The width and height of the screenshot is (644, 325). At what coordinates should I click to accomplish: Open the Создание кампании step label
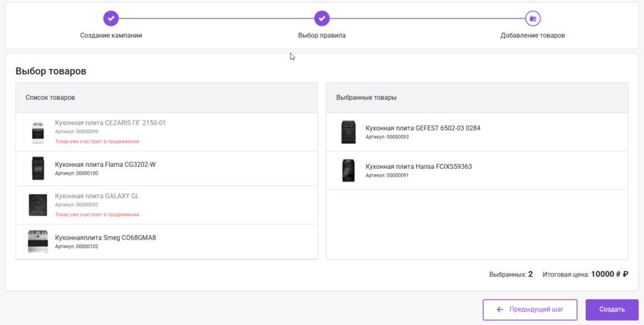110,35
